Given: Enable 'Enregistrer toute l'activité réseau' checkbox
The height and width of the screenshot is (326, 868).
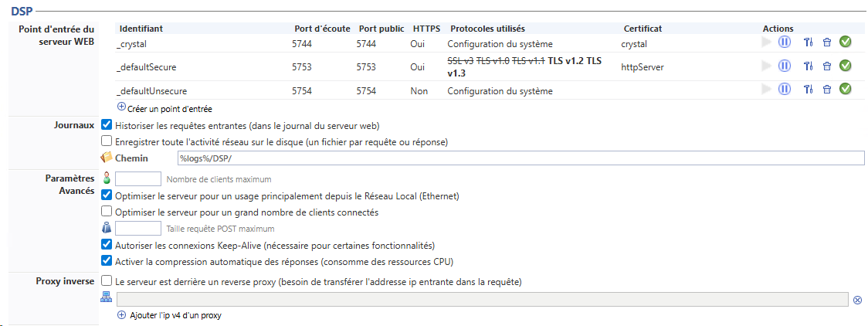Looking at the screenshot, I should [107, 141].
